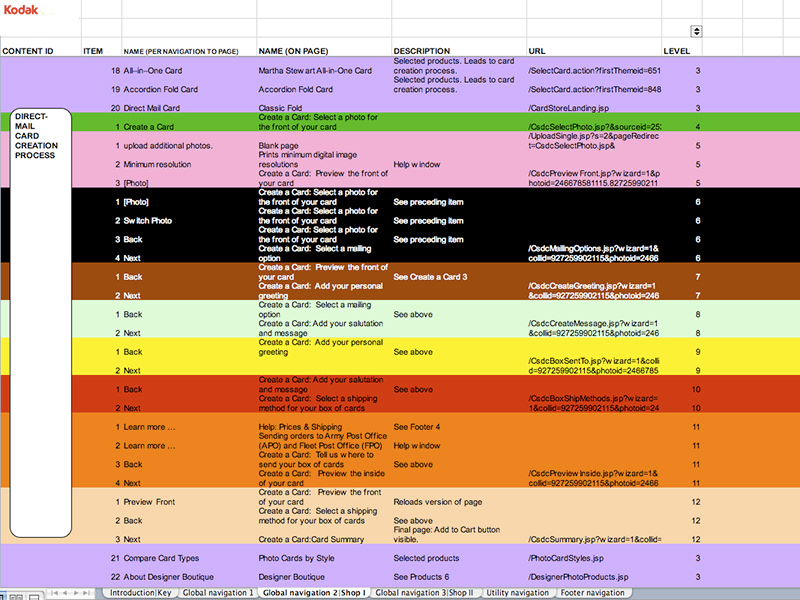Open the Global navigation 1 sheet tab

pos(218,593)
